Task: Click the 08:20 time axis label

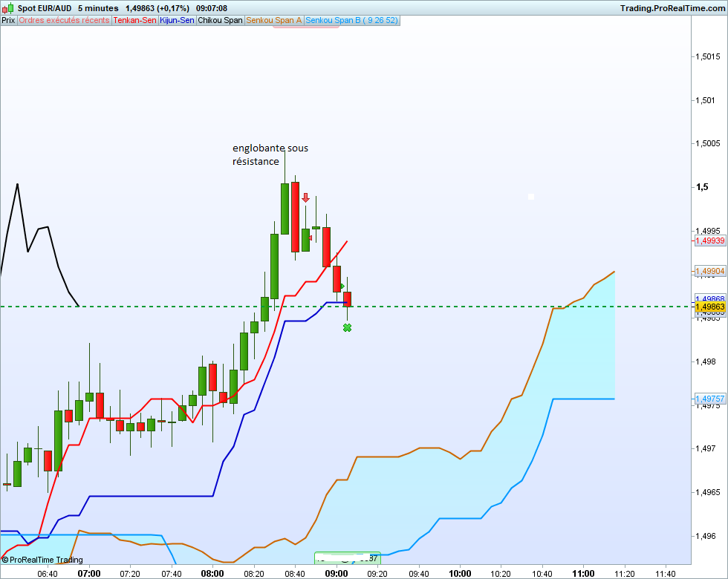Action: (253, 574)
